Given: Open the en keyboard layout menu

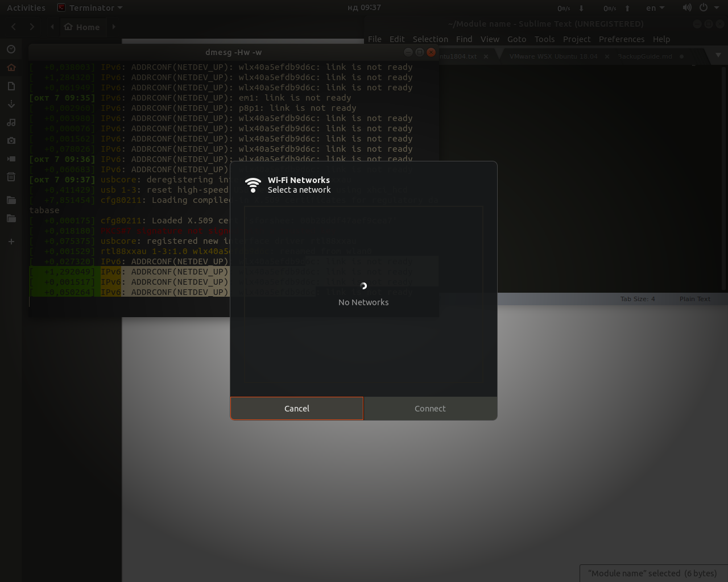Looking at the screenshot, I should point(655,8).
